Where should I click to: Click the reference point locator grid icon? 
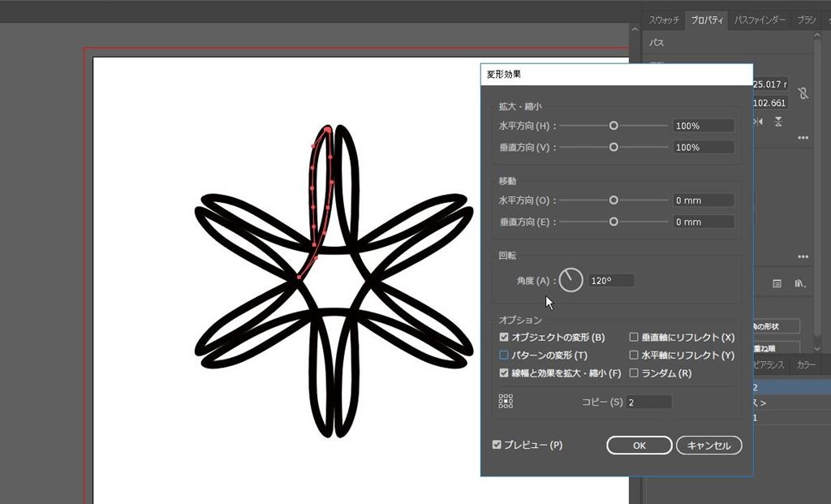click(x=506, y=401)
